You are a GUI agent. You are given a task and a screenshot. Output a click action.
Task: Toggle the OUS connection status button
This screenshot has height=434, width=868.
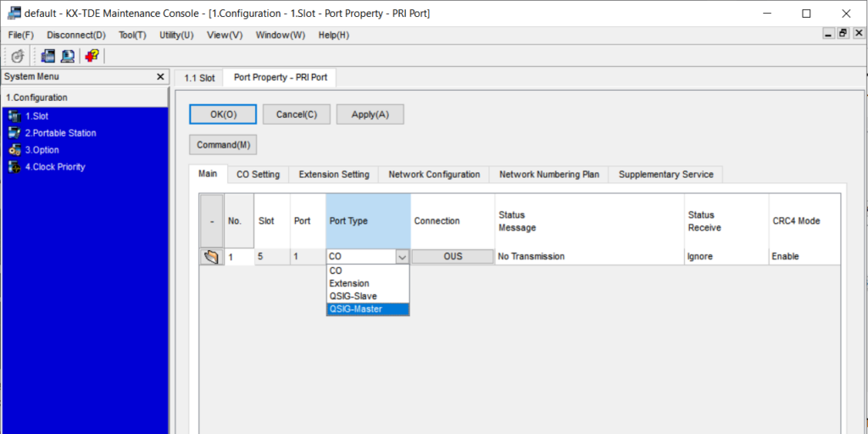[453, 256]
